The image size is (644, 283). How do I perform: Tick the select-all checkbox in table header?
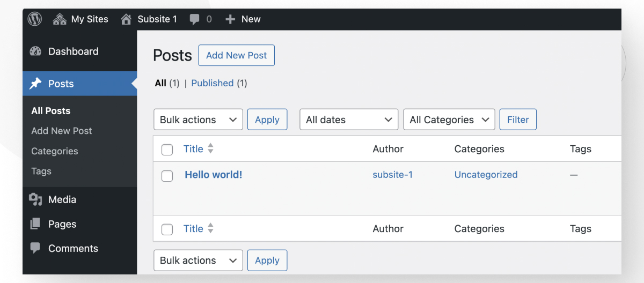pos(167,150)
